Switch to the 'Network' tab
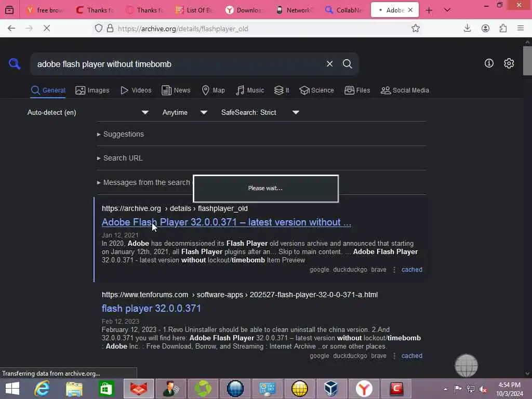 294,10
